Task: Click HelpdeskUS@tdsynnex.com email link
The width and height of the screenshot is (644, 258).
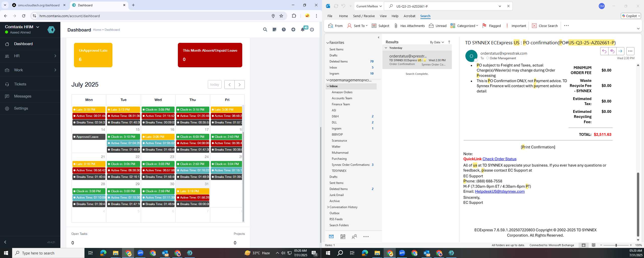Action: tap(500, 191)
